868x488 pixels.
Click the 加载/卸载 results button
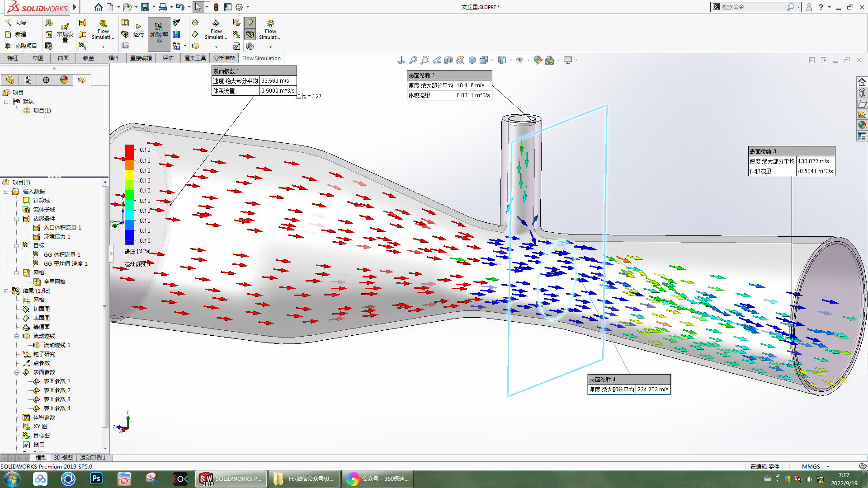click(x=159, y=33)
